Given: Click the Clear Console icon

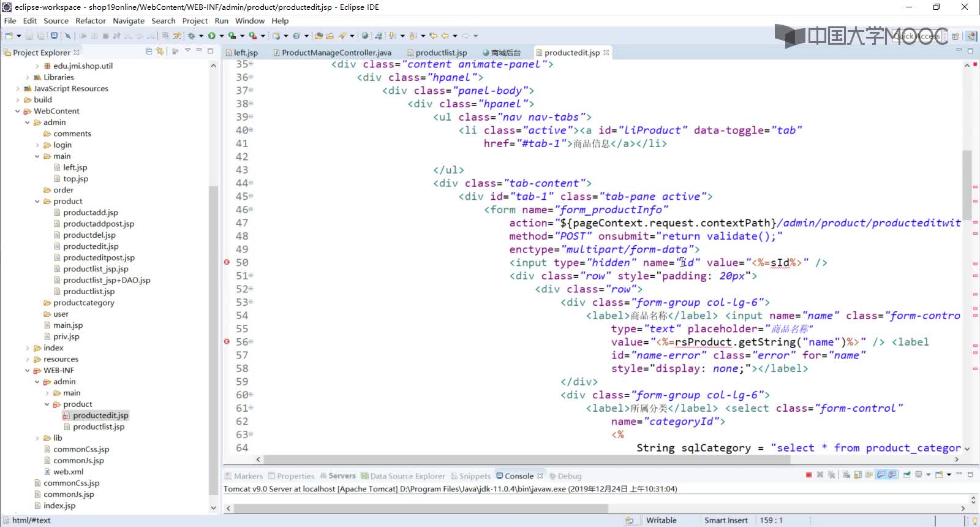Looking at the screenshot, I should pyautogui.click(x=846, y=475).
